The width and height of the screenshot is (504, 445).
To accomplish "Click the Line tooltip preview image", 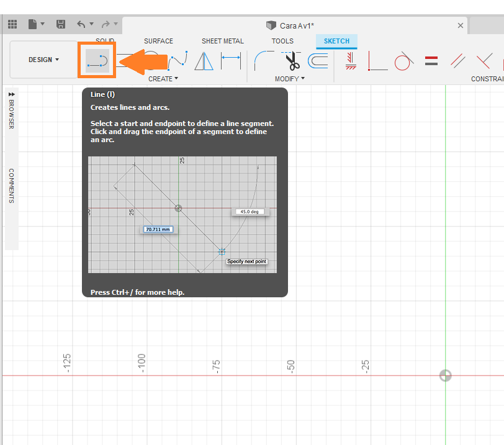I will tap(182, 215).
